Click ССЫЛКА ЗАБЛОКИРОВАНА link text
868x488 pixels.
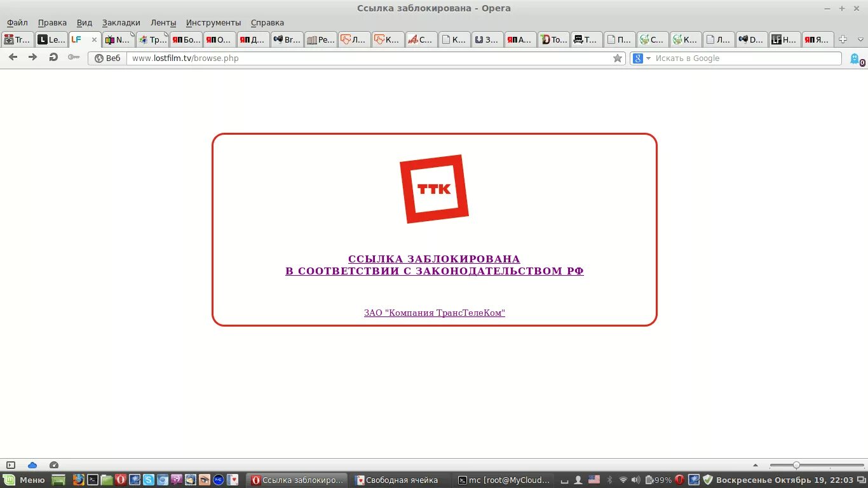(434, 259)
